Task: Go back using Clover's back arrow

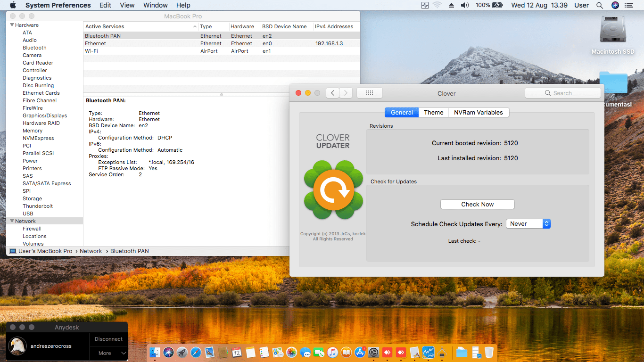Action: pos(332,93)
